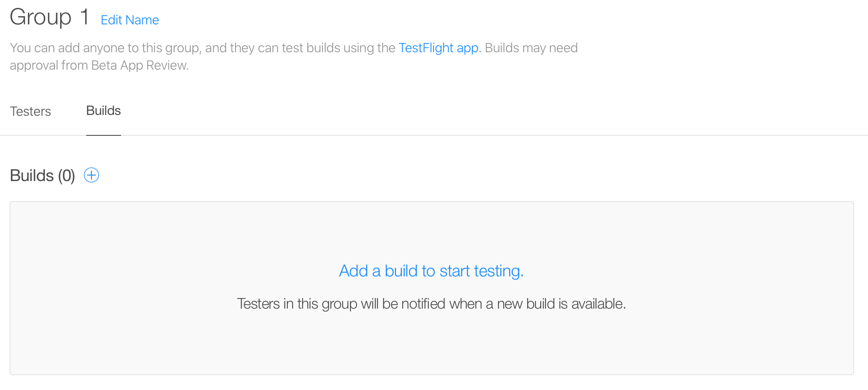Click the '(0)' build count

66,176
